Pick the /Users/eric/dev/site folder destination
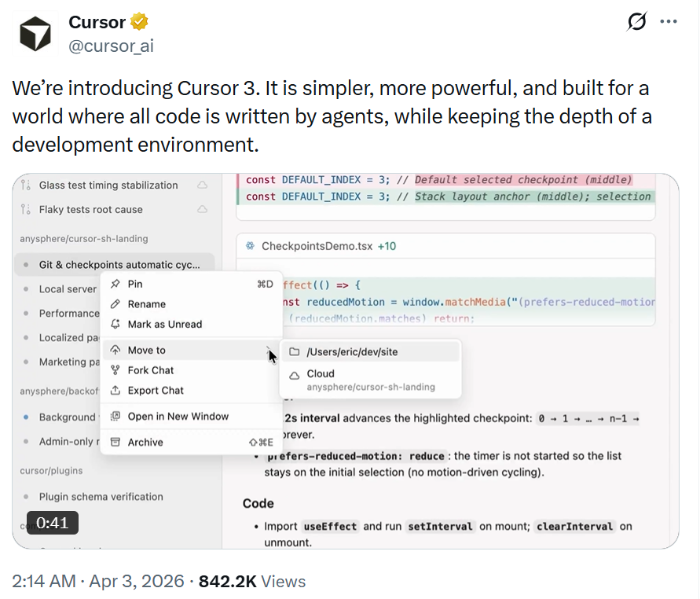The height and width of the screenshot is (599, 700). (352, 352)
